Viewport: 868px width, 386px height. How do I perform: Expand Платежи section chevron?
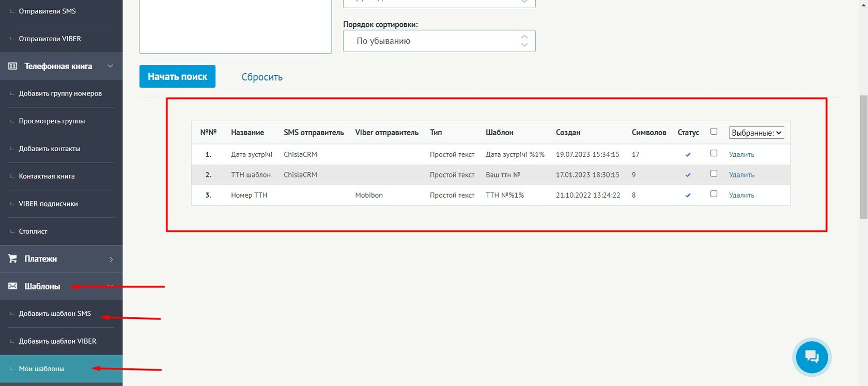pos(111,259)
